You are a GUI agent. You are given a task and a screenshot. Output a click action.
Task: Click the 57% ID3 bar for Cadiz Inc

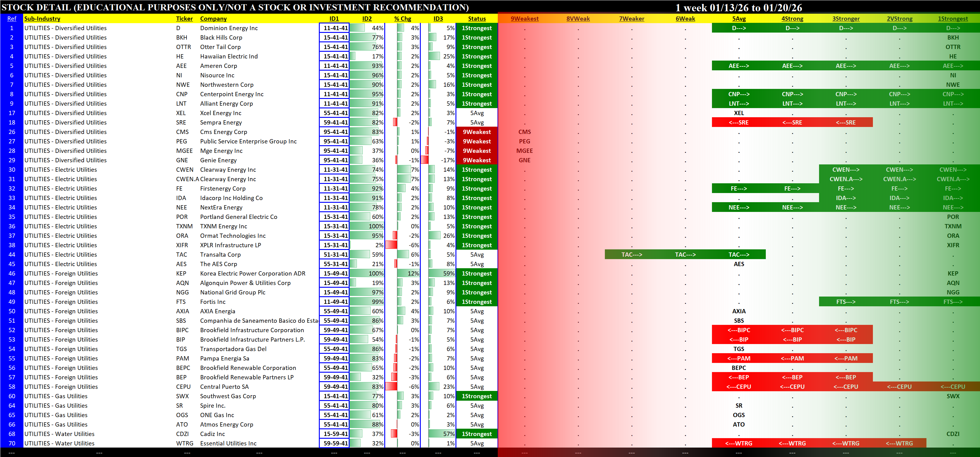(x=442, y=434)
